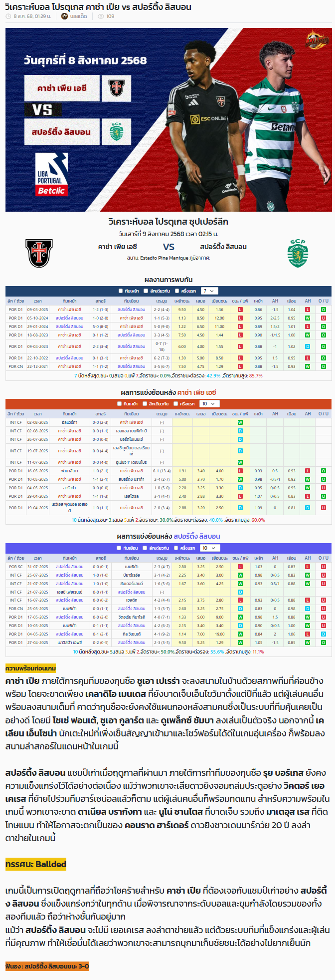Click the match banner image
Viewport: 335px width, 980px height.
pyautogui.click(x=168, y=120)
